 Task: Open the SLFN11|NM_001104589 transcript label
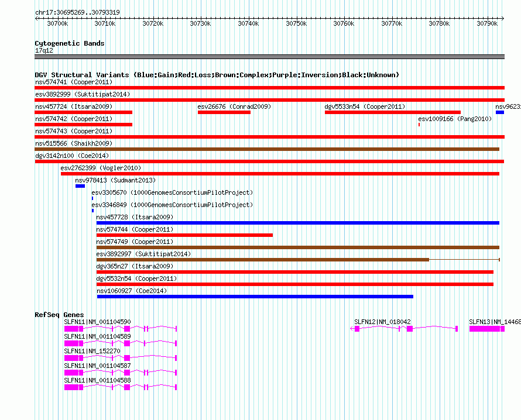coord(97,336)
